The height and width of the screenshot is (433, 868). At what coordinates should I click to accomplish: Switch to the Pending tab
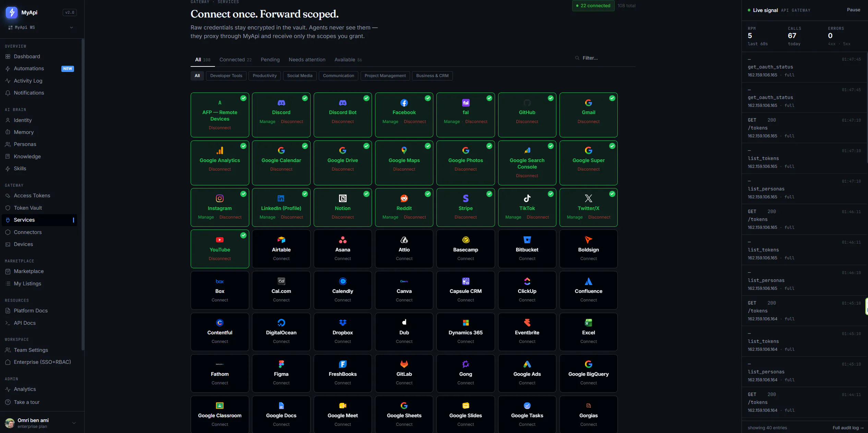[270, 60]
